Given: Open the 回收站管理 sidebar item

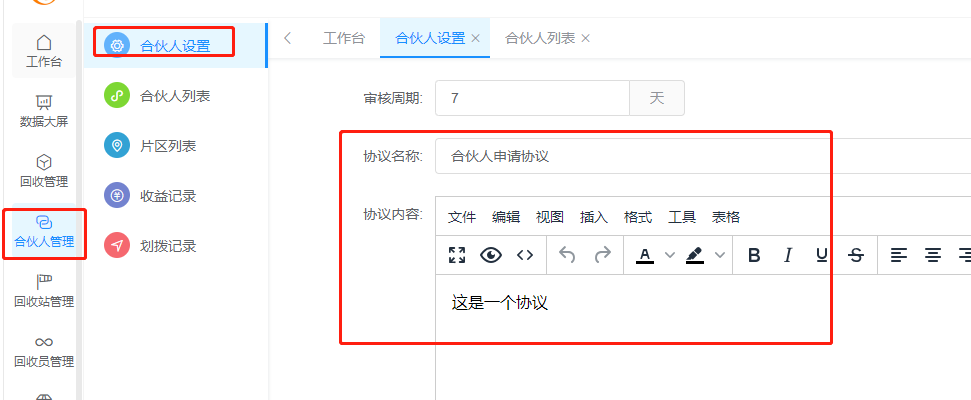Looking at the screenshot, I should click(44, 291).
